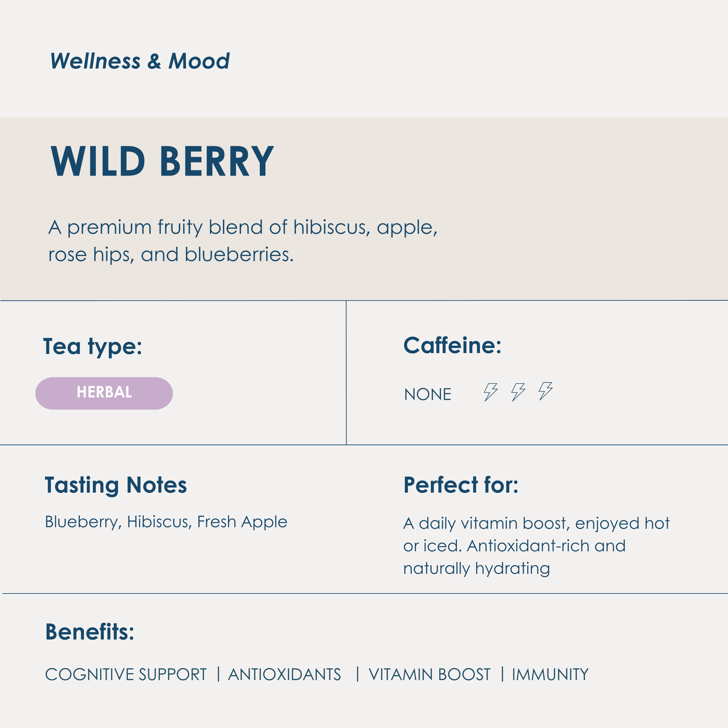
Task: Click the middle caffeine lightning bolt icon
Action: pyautogui.click(x=518, y=392)
